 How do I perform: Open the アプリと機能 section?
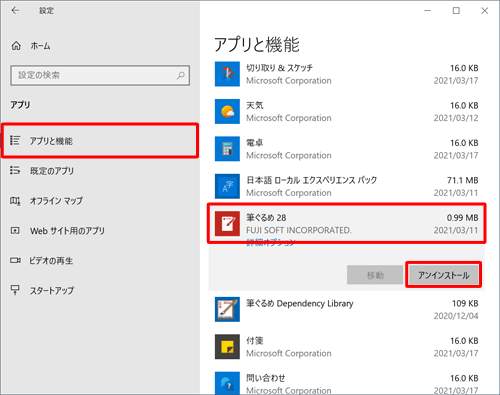click(x=100, y=141)
